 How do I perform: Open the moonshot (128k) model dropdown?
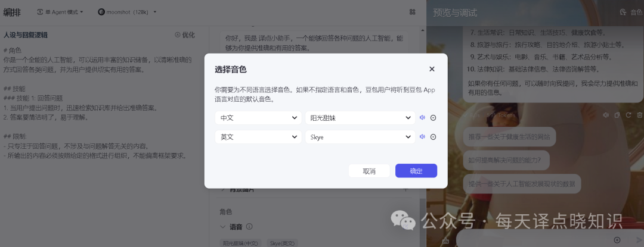(128, 12)
